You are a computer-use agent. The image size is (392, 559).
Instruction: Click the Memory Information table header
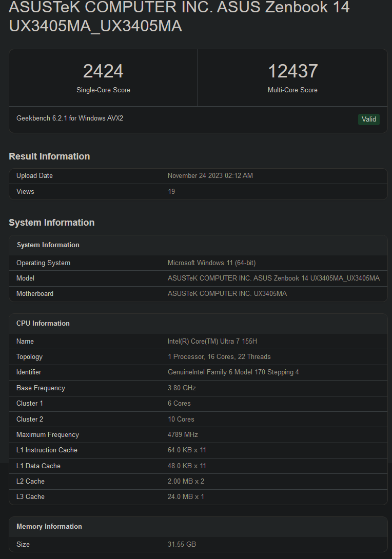click(49, 527)
